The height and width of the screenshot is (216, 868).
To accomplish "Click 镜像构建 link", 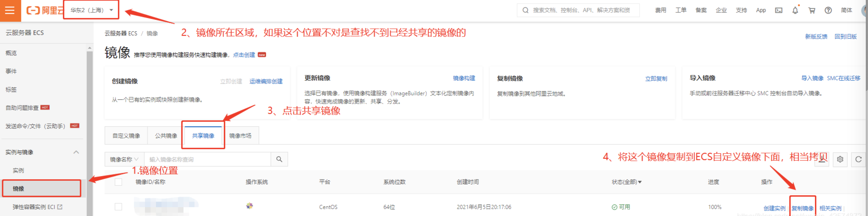I will tap(464, 78).
